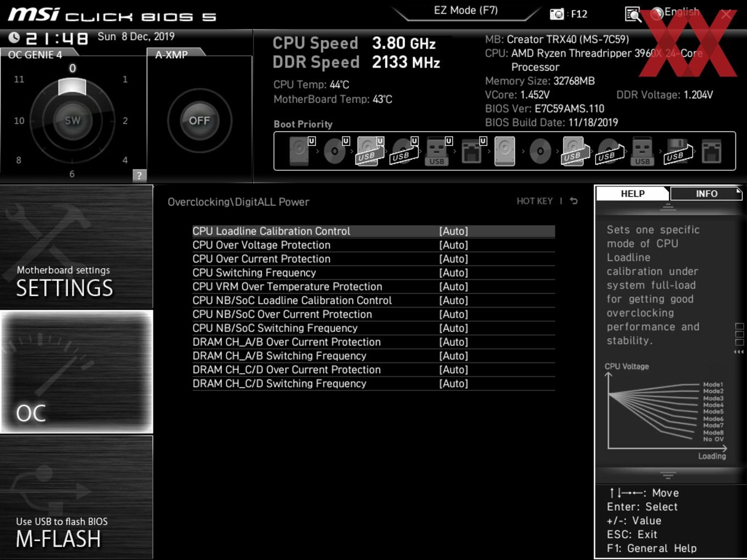
Task: Click the F12 screenshot label
Action: (x=579, y=14)
